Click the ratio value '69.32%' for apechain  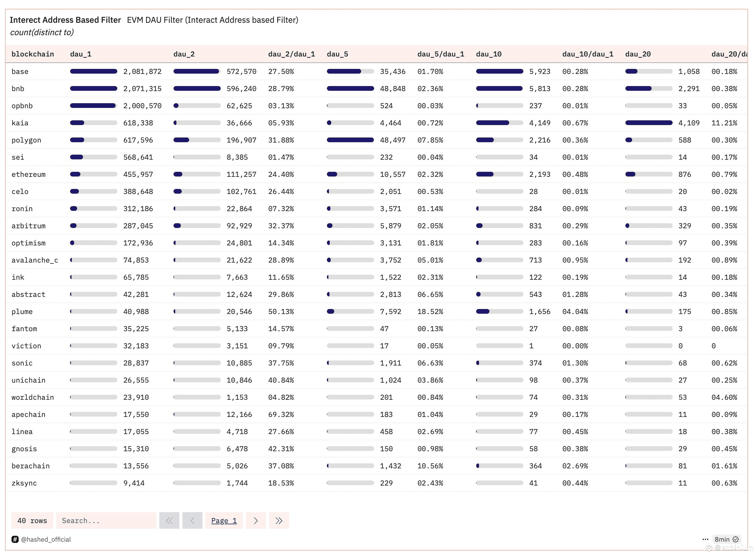coord(281,414)
